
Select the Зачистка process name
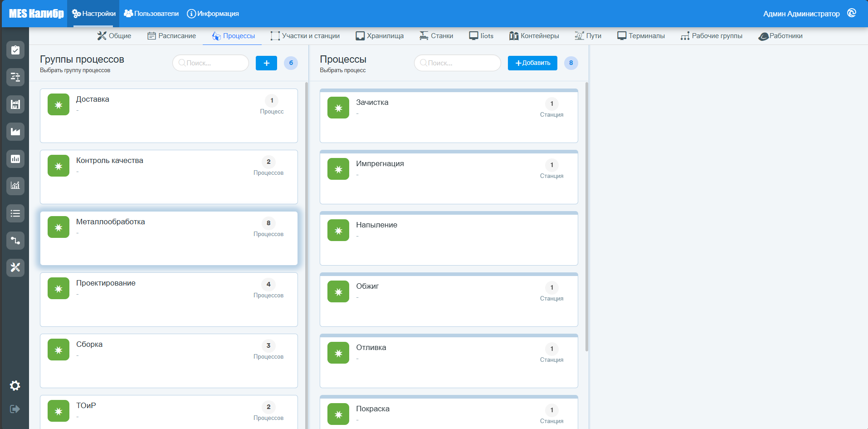coord(372,103)
